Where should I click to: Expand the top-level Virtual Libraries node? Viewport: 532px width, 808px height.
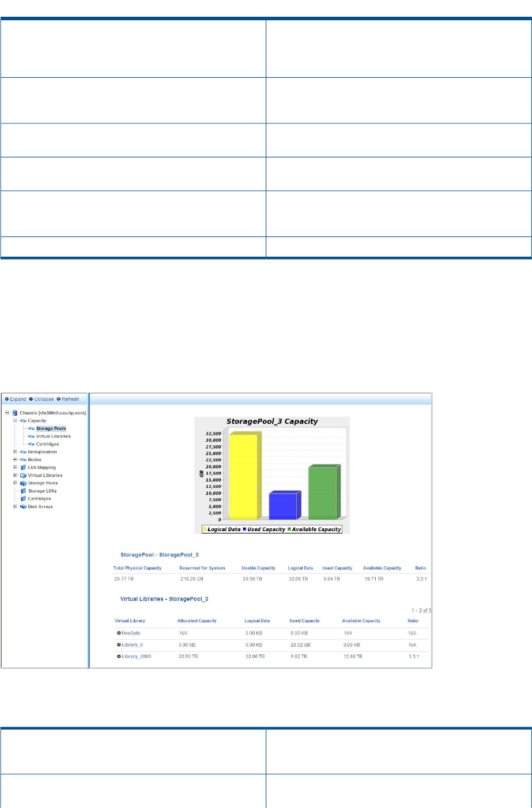tap(15, 475)
